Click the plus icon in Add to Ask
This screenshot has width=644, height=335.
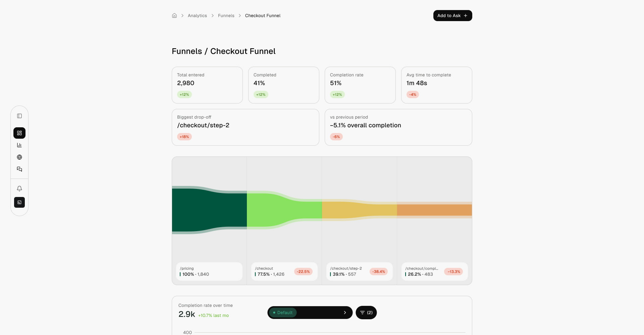(x=466, y=16)
